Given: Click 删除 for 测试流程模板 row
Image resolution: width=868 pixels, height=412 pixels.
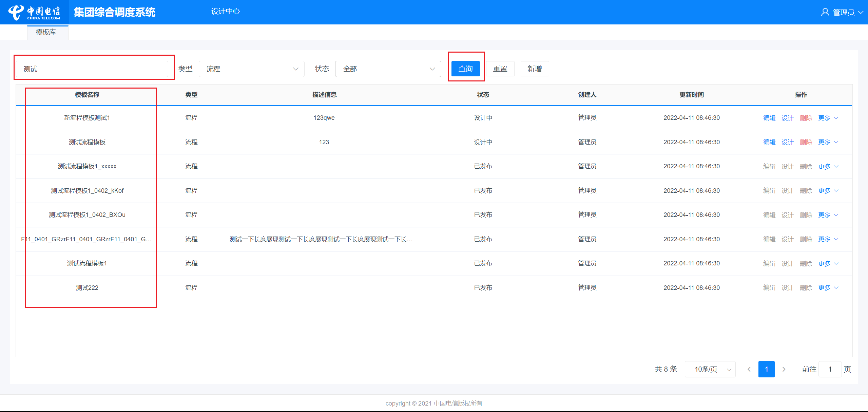Looking at the screenshot, I should (x=806, y=142).
